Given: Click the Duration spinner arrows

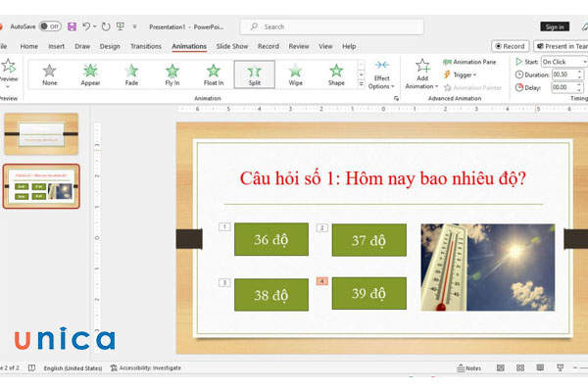Looking at the screenshot, I should (580, 74).
